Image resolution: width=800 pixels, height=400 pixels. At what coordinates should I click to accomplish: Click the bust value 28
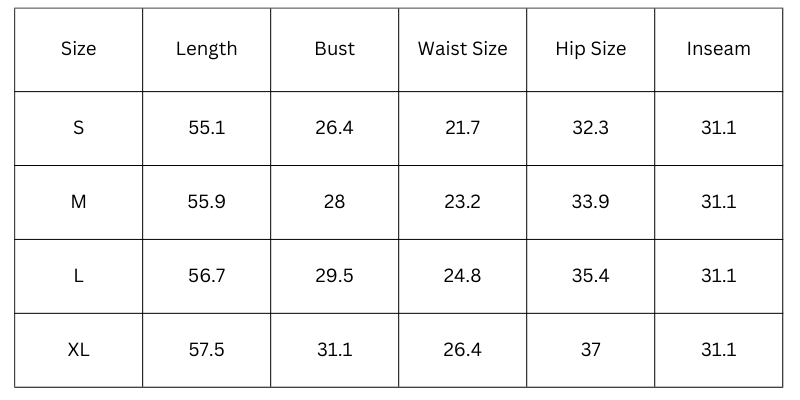pyautogui.click(x=334, y=202)
